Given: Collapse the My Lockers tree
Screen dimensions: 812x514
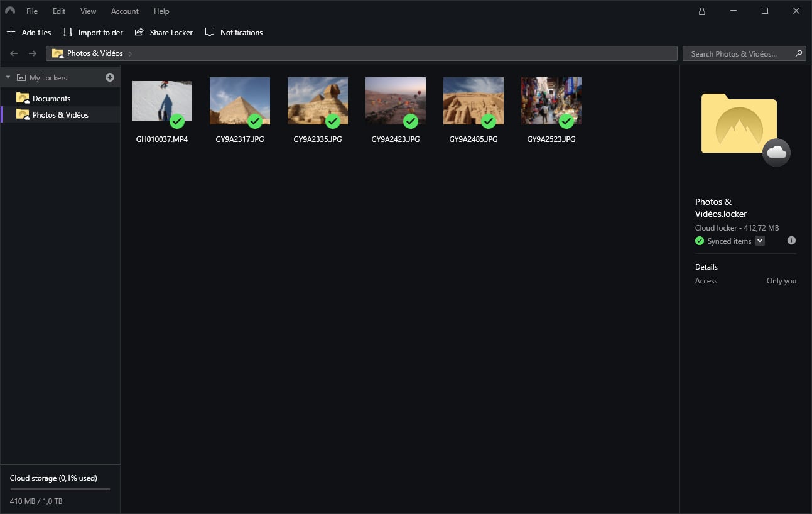Looking at the screenshot, I should pos(8,77).
